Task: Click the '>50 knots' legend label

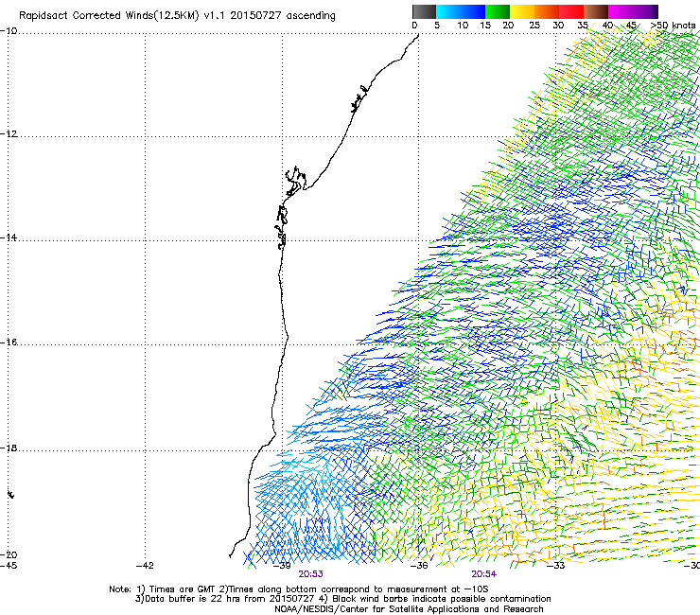Action: (673, 26)
